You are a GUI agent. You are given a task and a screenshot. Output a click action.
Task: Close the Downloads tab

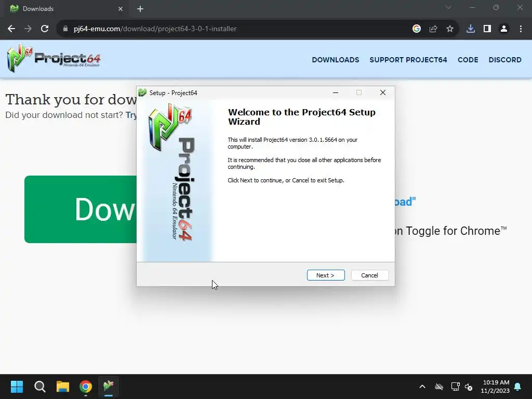point(121,9)
